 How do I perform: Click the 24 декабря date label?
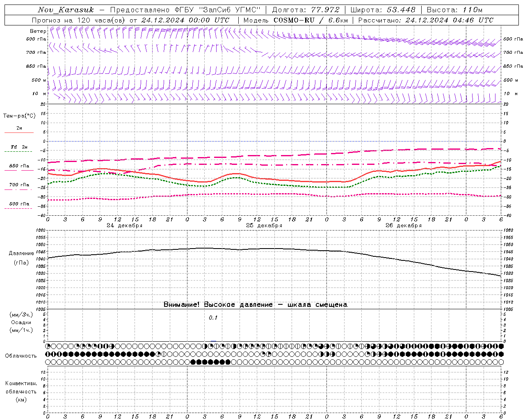point(125,226)
